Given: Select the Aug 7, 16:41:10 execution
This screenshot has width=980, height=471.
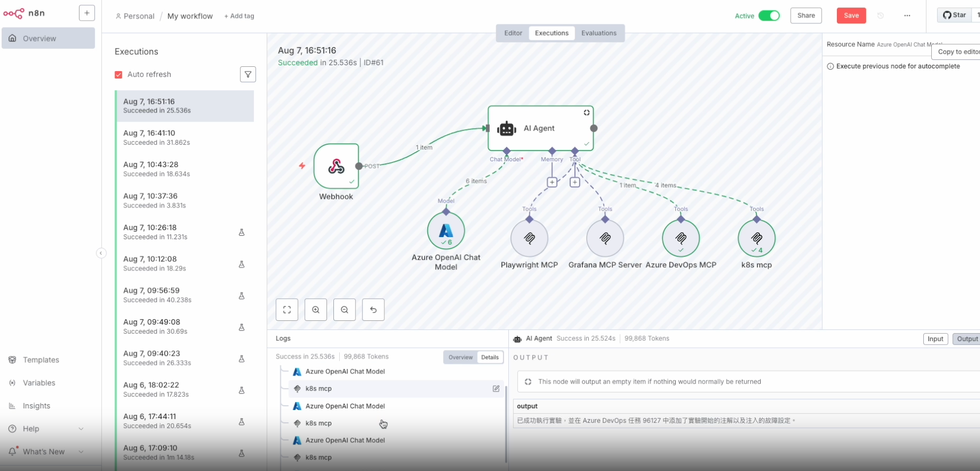Looking at the screenshot, I should 184,137.
